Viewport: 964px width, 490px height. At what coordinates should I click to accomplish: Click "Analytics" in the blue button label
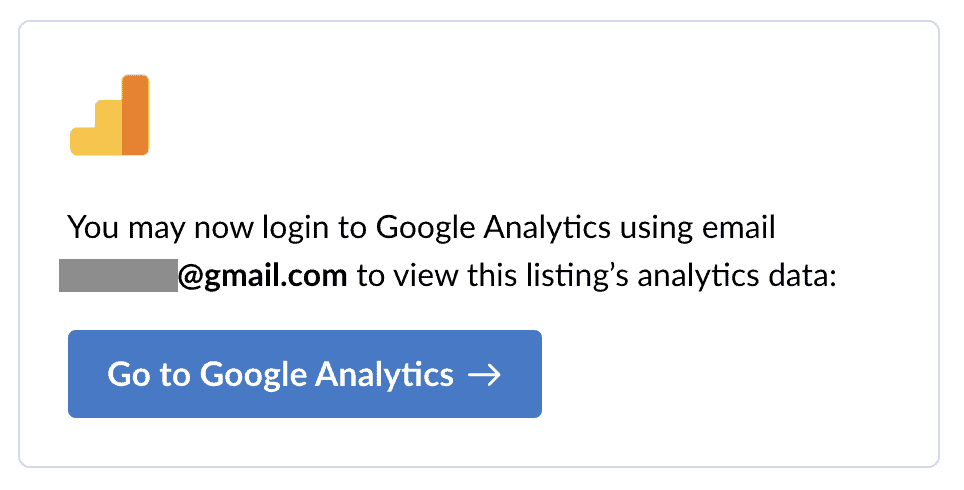384,376
